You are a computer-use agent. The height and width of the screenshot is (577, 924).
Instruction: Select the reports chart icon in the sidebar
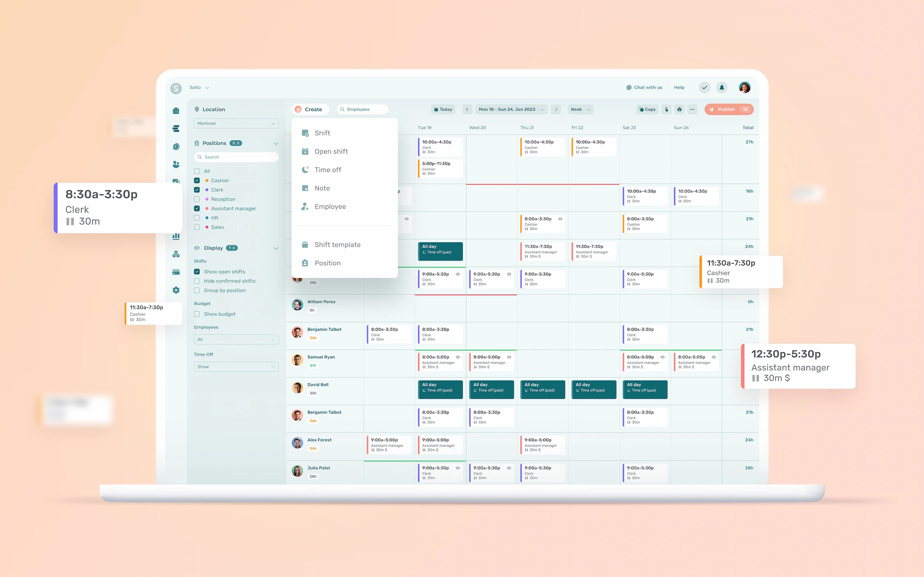tap(176, 236)
